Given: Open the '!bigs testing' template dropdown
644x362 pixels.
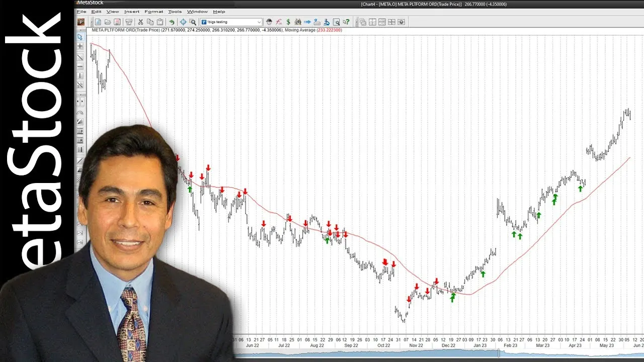Looking at the screenshot, I should [231, 22].
